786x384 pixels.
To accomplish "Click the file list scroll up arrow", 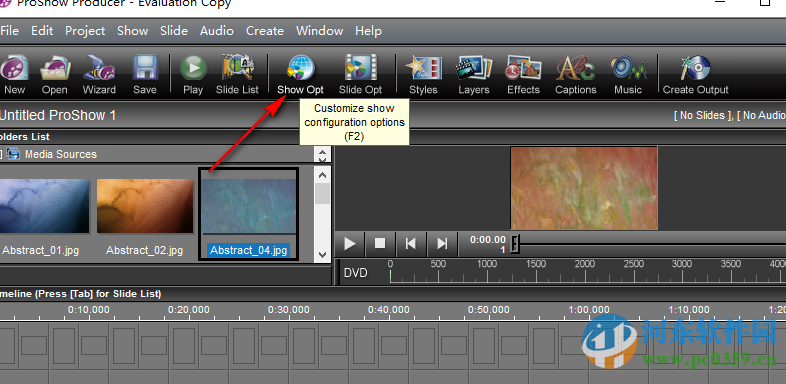I will tap(322, 175).
